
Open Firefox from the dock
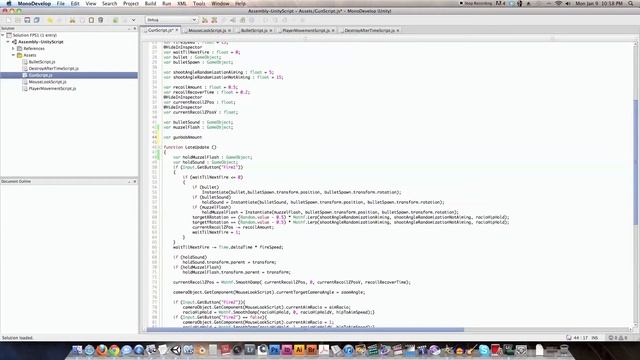[x=102, y=350]
